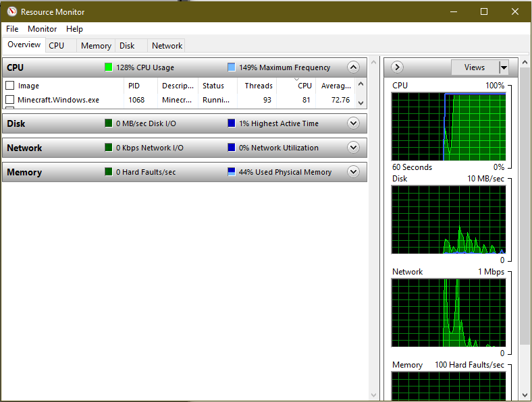Click the green Disk I/O indicator square
The width and height of the screenshot is (532, 402).
point(108,123)
